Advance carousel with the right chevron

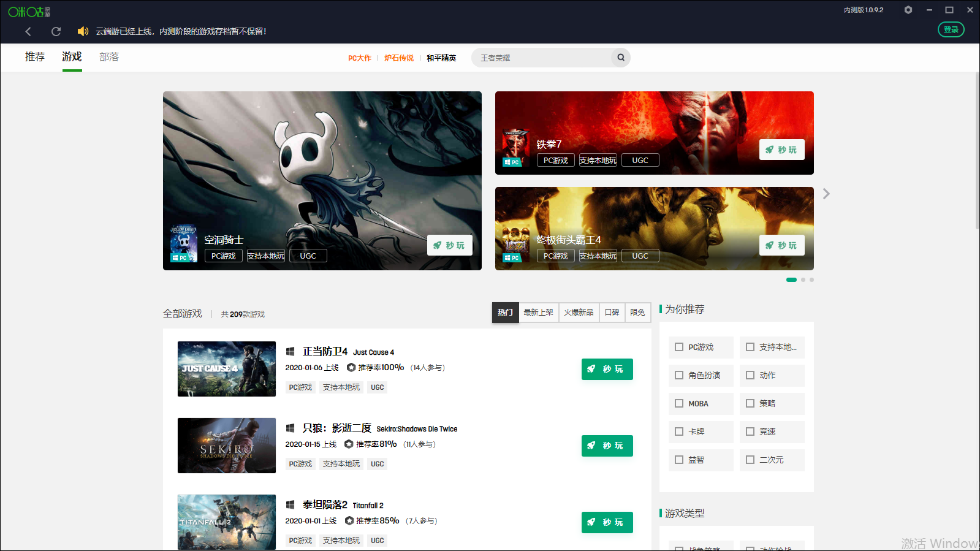(x=826, y=194)
